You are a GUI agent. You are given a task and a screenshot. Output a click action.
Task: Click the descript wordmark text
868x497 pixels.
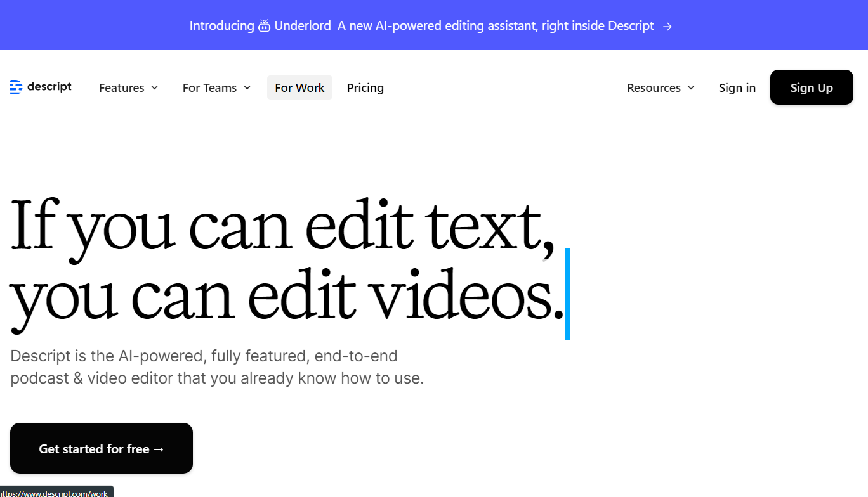(49, 87)
